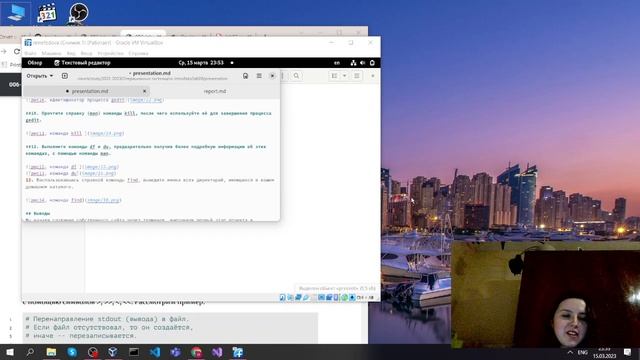Open Справка menu in VirtualBox
The height and width of the screenshot is (360, 640).
click(x=138, y=53)
